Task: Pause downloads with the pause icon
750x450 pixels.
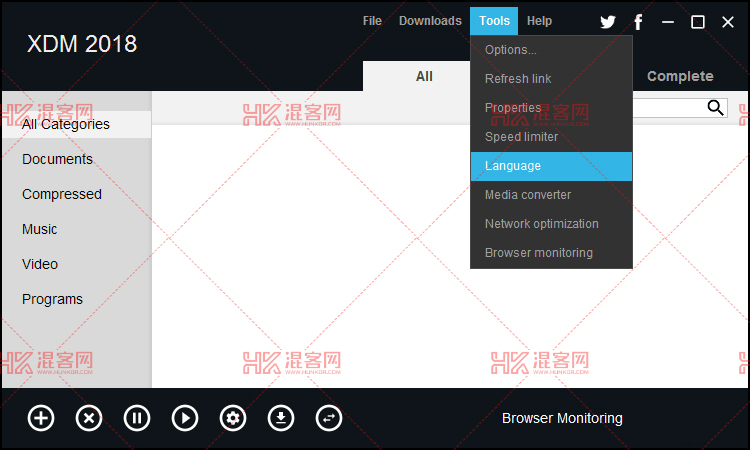Action: (137, 418)
